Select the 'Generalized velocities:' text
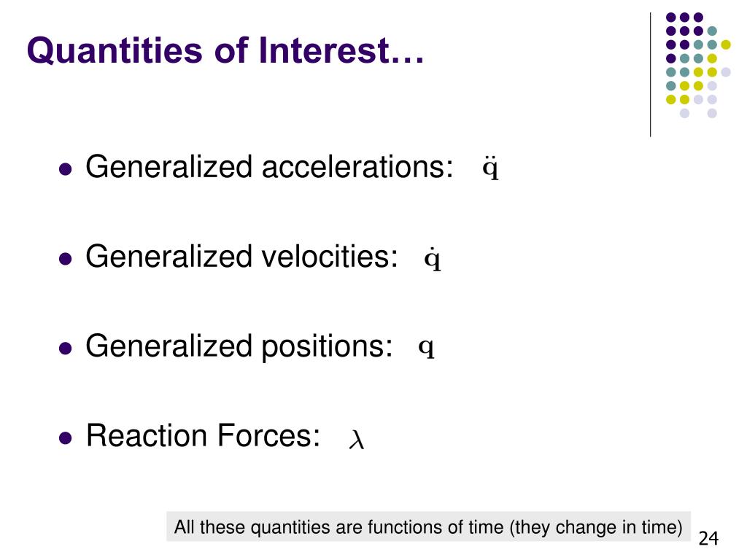The height and width of the screenshot is (560, 747). click(241, 257)
